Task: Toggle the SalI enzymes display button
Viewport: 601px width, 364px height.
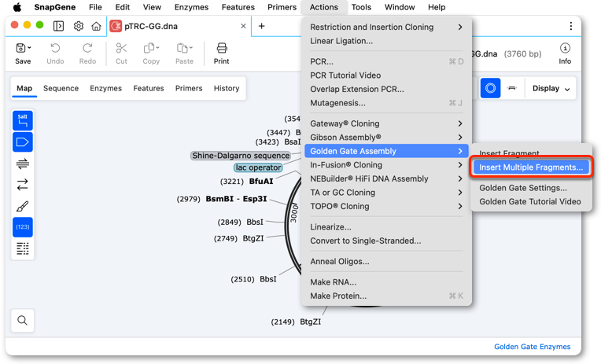Action: (23, 120)
